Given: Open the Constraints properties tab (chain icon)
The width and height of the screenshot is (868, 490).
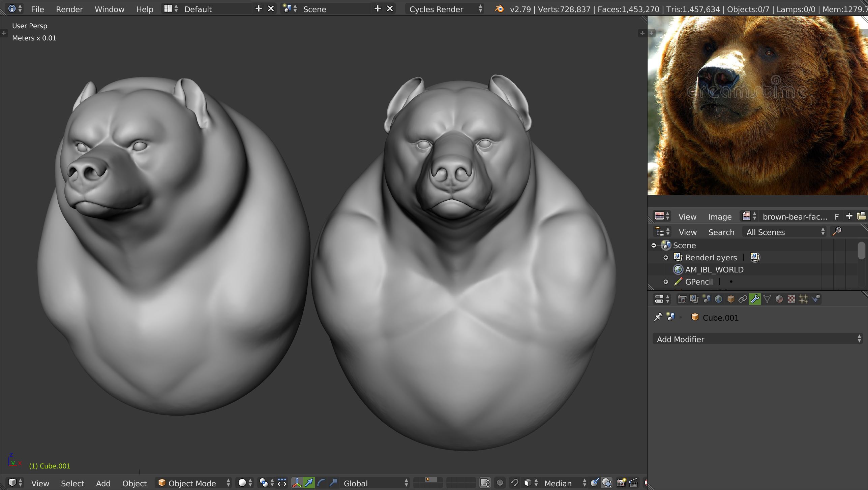Looking at the screenshot, I should [743, 299].
